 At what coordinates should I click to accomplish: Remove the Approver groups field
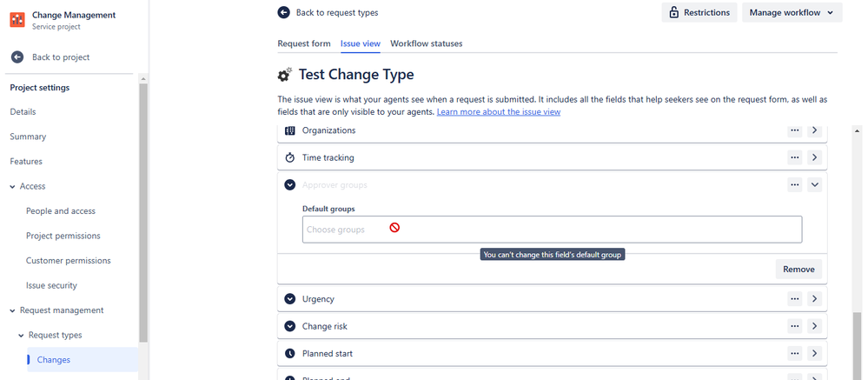[x=798, y=269]
